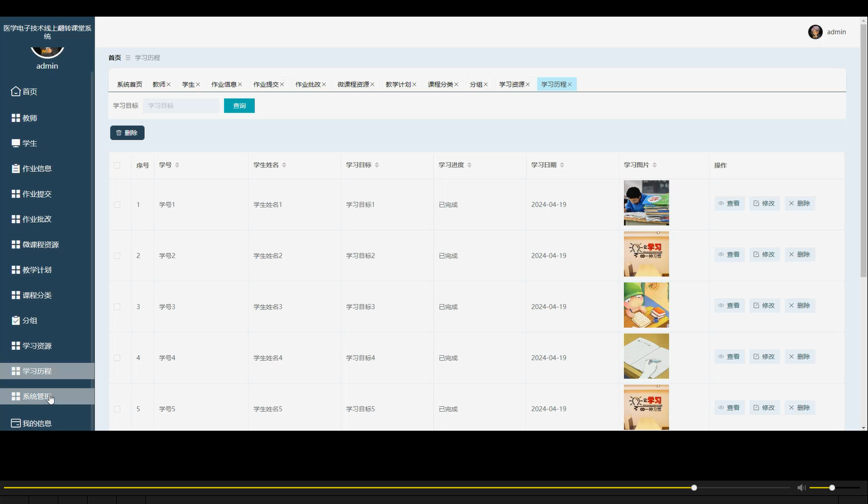The height and width of the screenshot is (504, 868).
Task: Open the study image thumbnail for 学号4
Action: tap(646, 356)
